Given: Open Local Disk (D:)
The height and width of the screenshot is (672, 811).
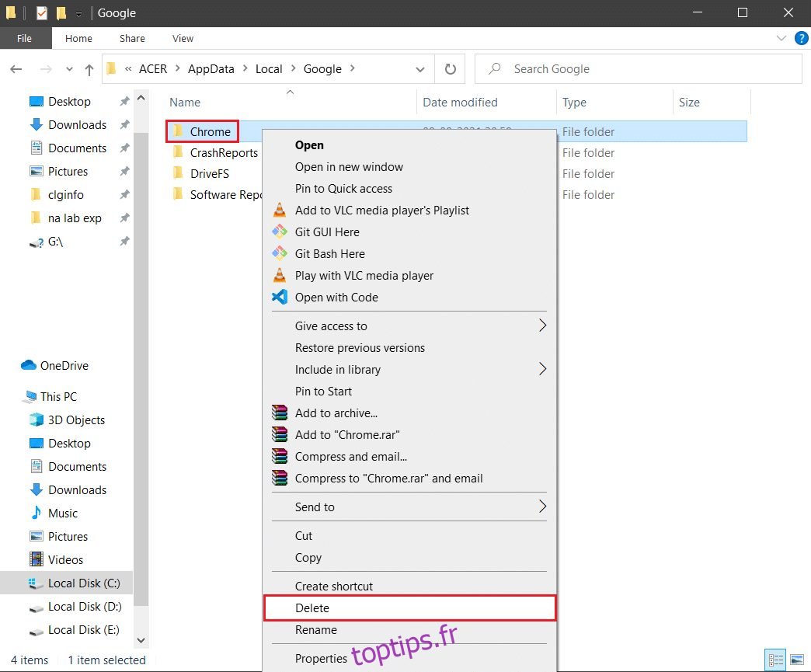Looking at the screenshot, I should (x=85, y=606).
